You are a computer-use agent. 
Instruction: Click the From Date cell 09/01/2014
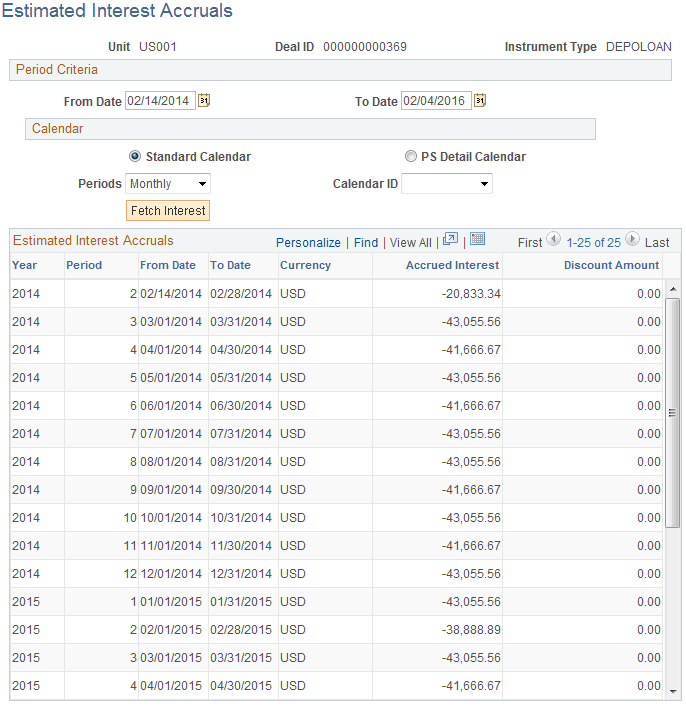coord(171,489)
